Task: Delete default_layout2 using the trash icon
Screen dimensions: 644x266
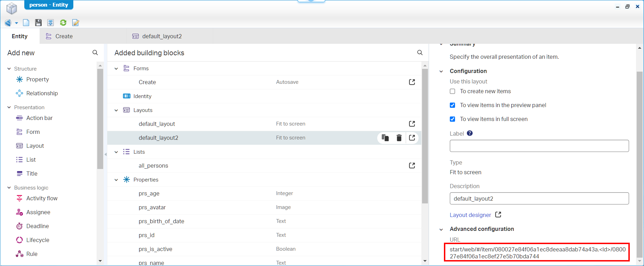Action: tap(399, 138)
